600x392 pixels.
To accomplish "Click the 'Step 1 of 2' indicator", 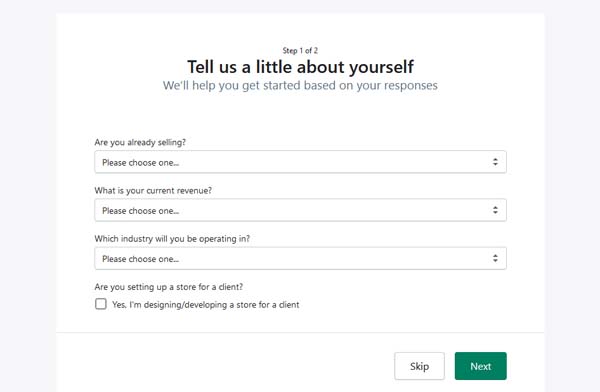I will pos(300,51).
